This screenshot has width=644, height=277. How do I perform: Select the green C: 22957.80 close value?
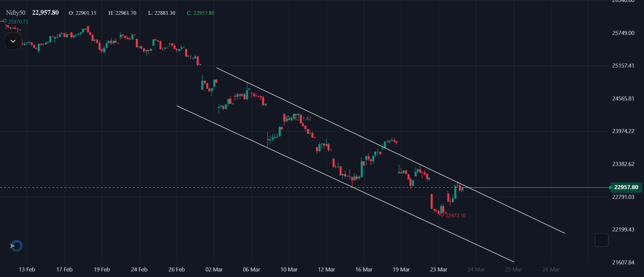click(x=201, y=13)
